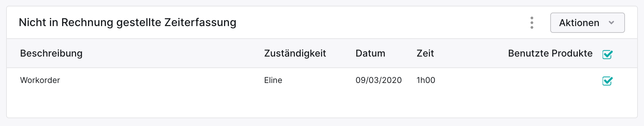Uncheck the Workorder row checkbox
Image resolution: width=644 pixels, height=126 pixels.
pyautogui.click(x=607, y=81)
